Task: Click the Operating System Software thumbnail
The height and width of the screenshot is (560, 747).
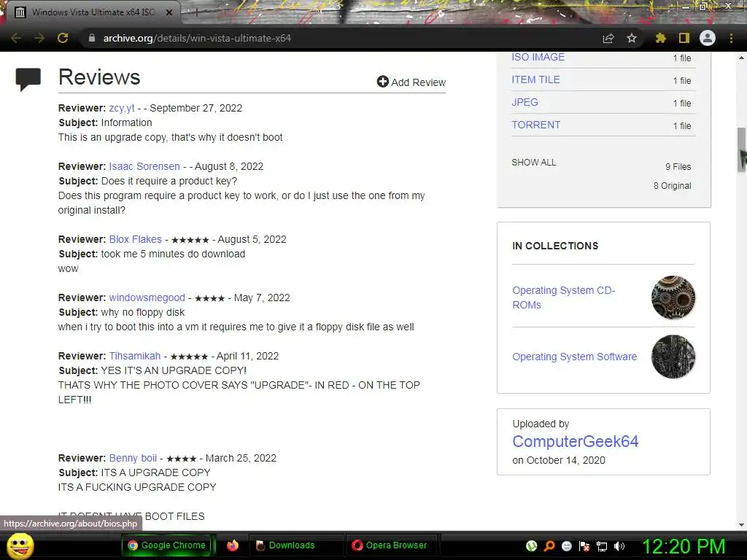Action: click(x=673, y=357)
